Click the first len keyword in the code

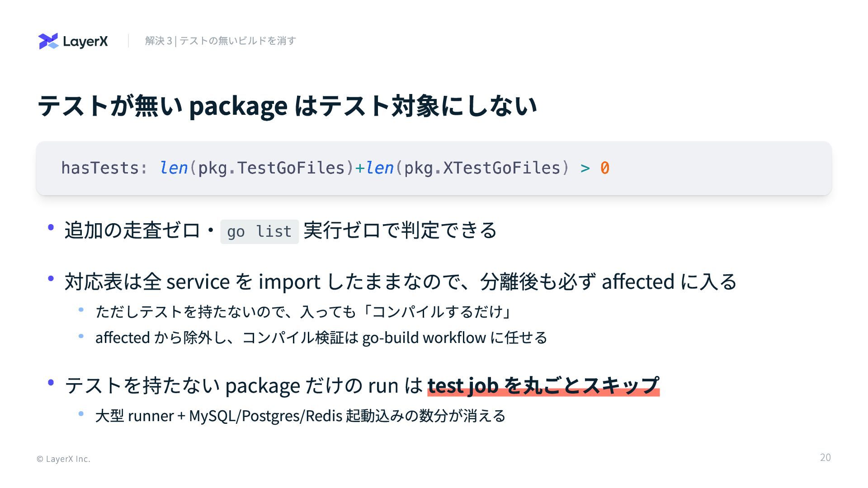tap(174, 168)
